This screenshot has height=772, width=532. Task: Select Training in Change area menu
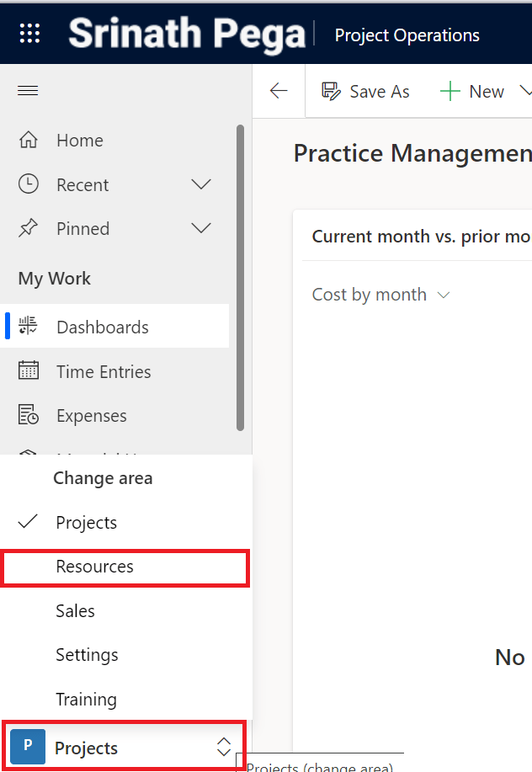[86, 700]
